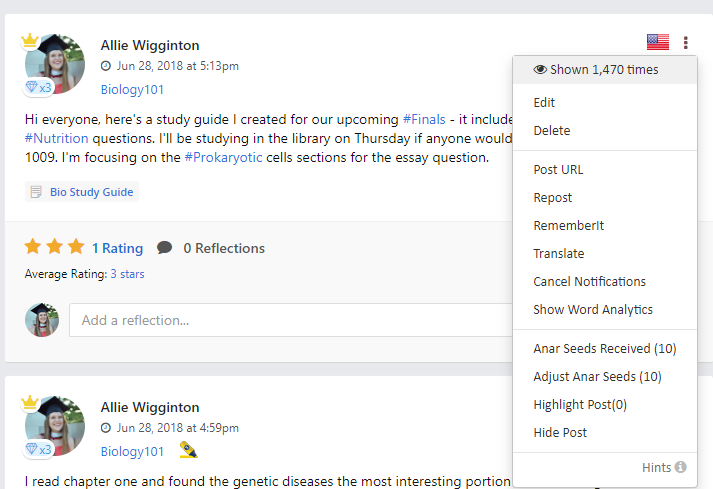Select Edit from the post menu
The height and width of the screenshot is (489, 713).
[x=544, y=102]
